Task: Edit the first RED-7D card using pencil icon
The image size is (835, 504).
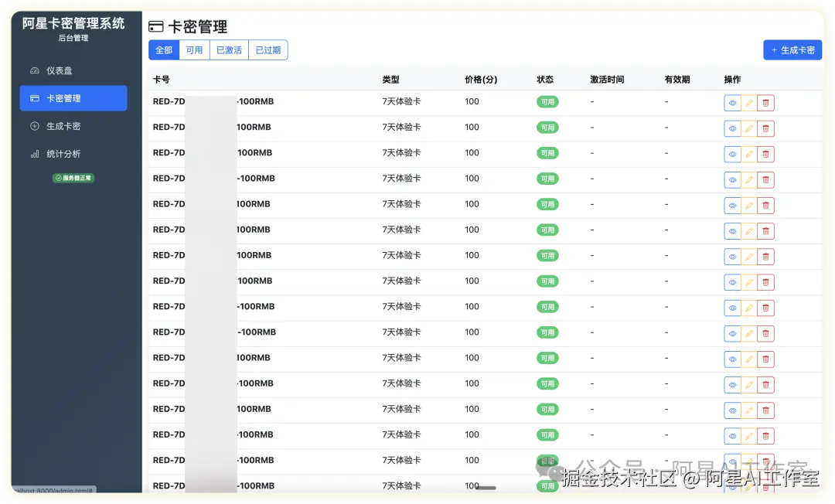Action: click(x=748, y=102)
